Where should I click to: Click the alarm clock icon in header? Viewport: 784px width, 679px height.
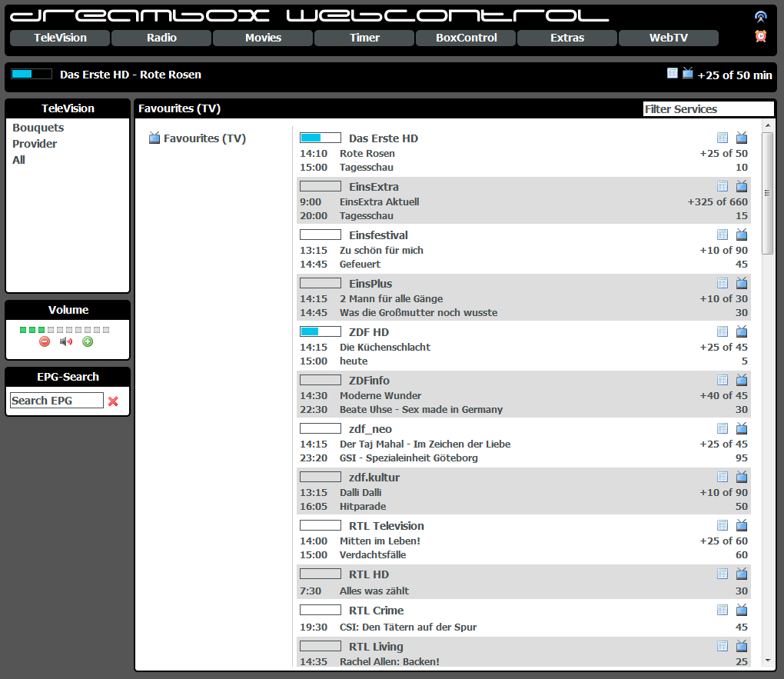tap(760, 36)
